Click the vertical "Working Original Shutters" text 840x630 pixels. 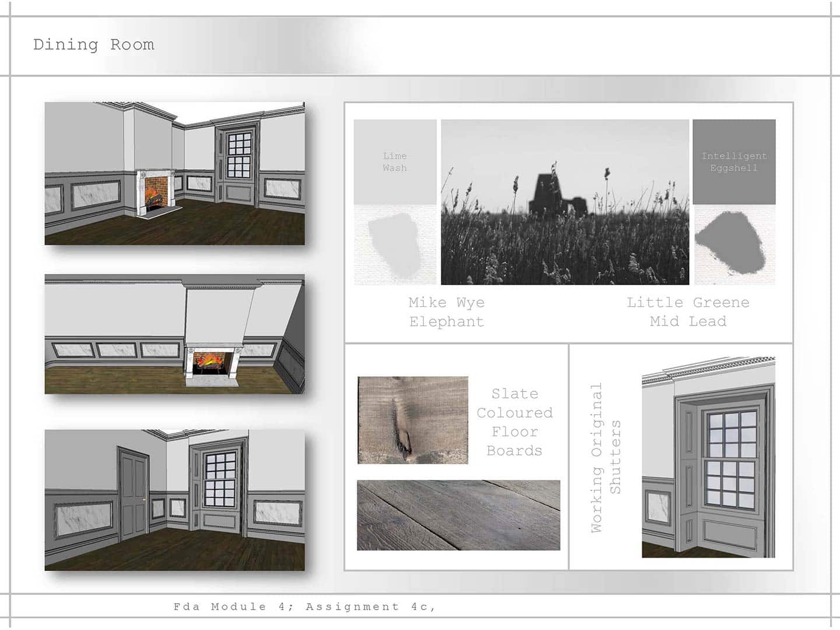pos(605,457)
